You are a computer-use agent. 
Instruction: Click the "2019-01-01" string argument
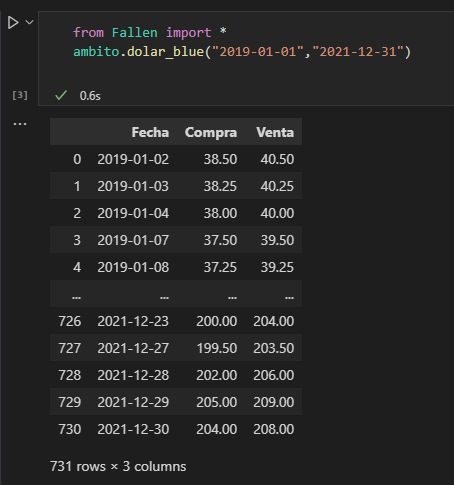(258, 52)
